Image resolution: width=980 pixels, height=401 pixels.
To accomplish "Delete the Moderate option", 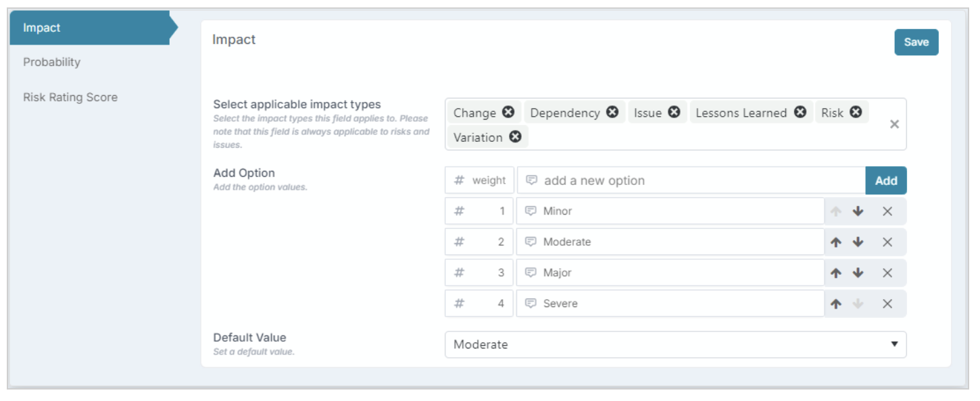I will [887, 242].
